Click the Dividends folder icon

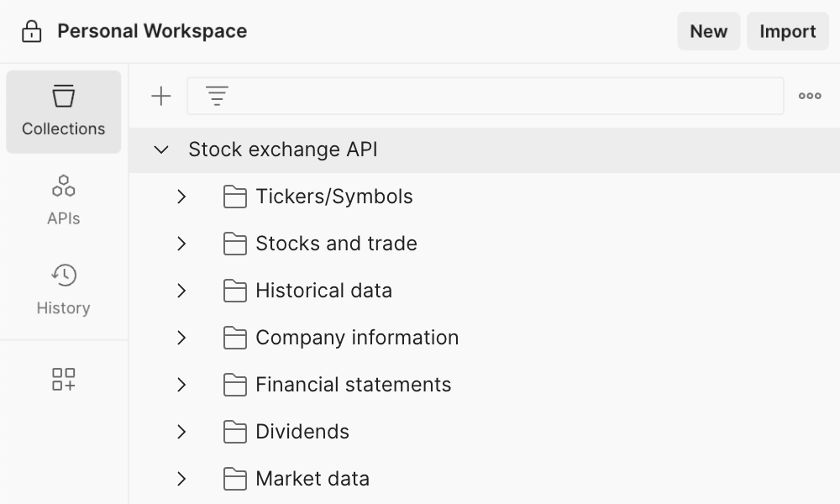click(235, 432)
